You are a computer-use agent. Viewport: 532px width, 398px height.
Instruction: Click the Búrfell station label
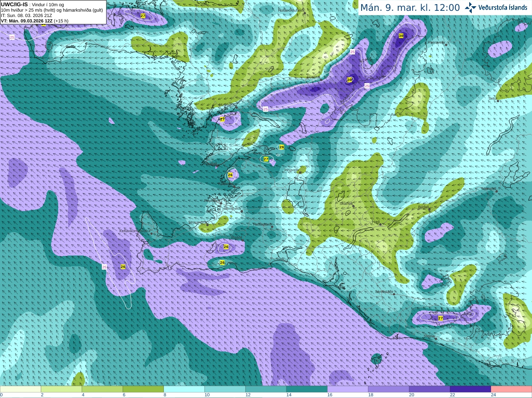pyautogui.click(x=424, y=207)
